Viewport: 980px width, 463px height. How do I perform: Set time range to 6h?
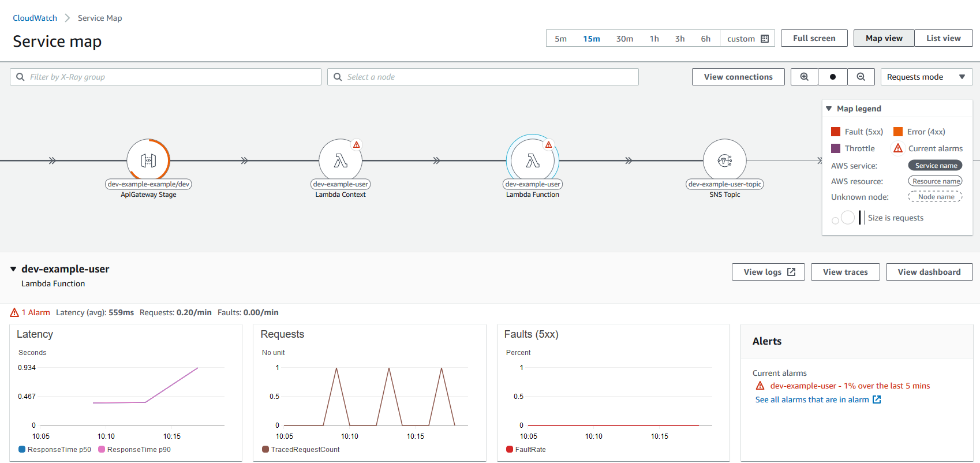point(705,39)
